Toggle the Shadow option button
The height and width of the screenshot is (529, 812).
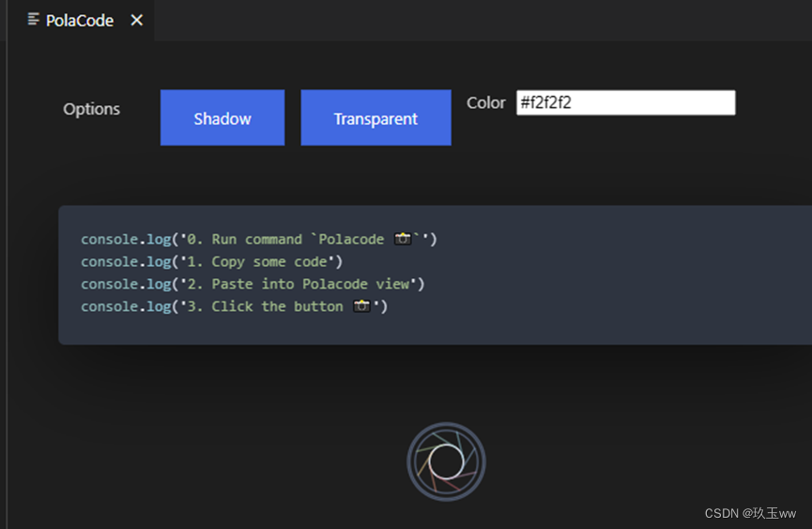pos(222,117)
